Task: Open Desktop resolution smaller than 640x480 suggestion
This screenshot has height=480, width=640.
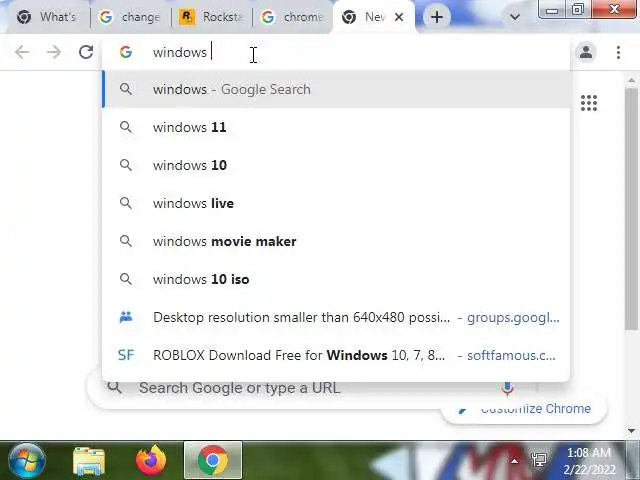Action: (336, 317)
